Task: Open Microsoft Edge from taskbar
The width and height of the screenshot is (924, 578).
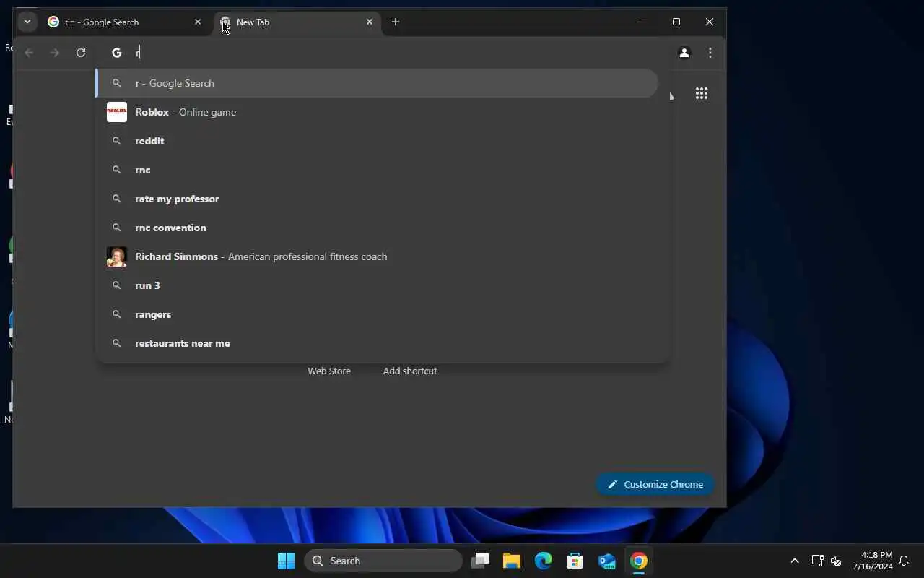Action: click(x=544, y=561)
